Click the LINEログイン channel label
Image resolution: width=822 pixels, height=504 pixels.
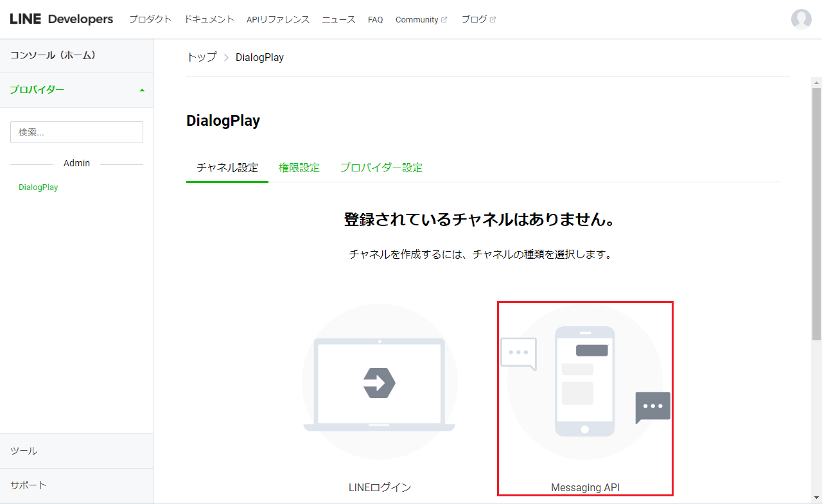pyautogui.click(x=380, y=487)
